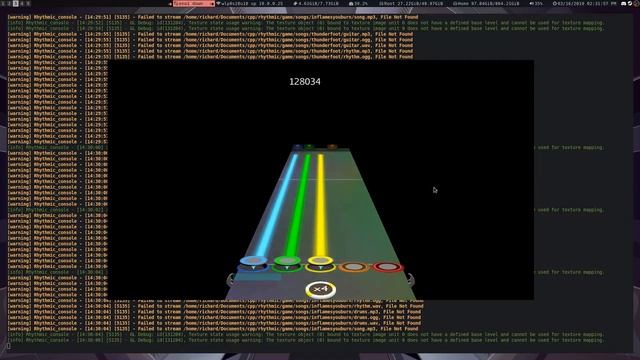Click the green fret button on the strike line
Image resolution: width=640 pixels, height=360 pixels.
click(287, 264)
